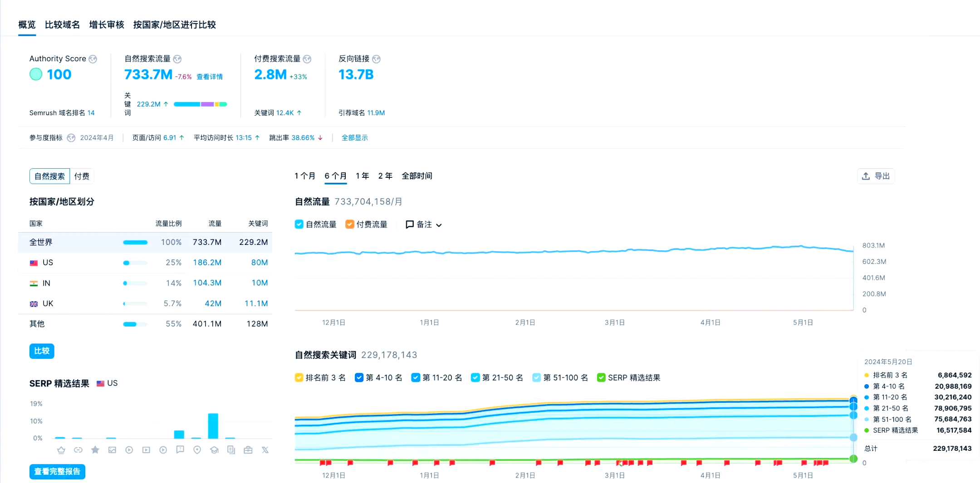
Task: Select the 6 个月 time range
Action: click(x=336, y=176)
